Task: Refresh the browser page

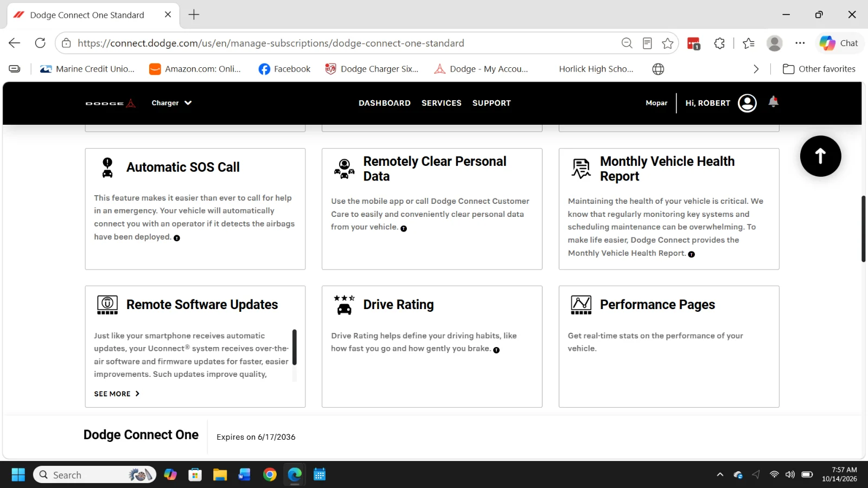Action: tap(40, 43)
